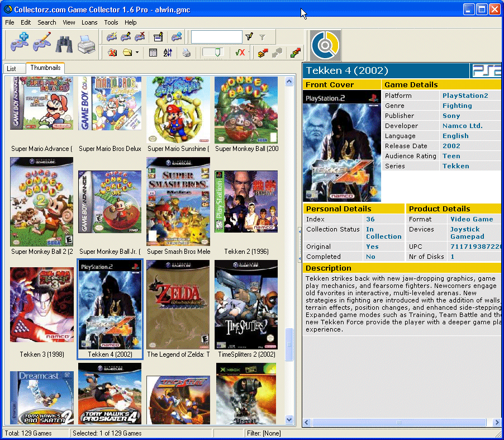Click the Tekken series link
Viewport: 504px width, 440px height.
pyautogui.click(x=455, y=166)
